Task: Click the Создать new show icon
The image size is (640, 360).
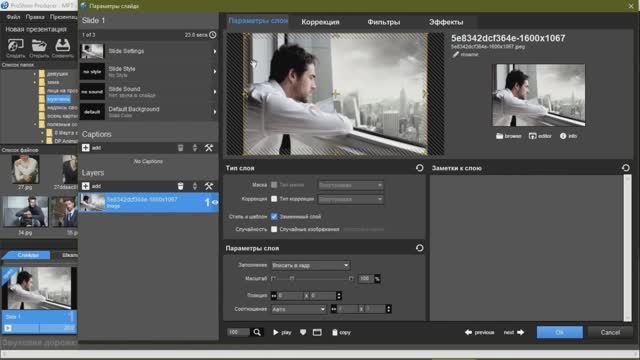Action: point(16,45)
